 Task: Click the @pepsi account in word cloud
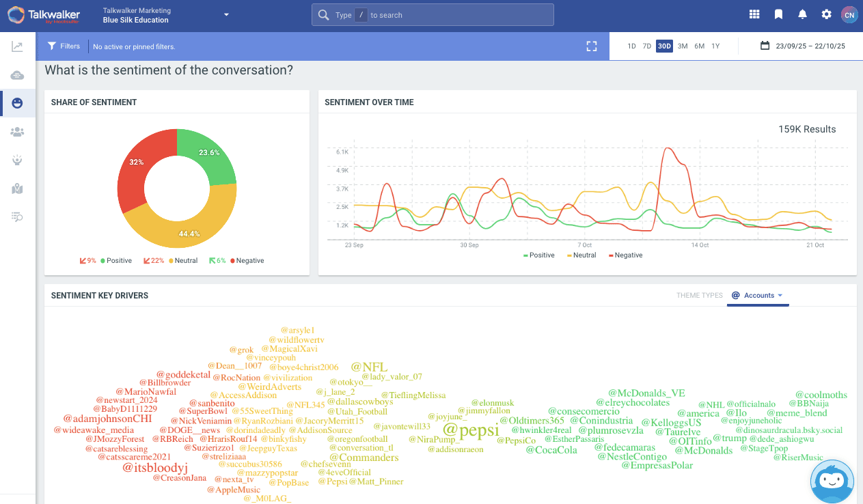[x=471, y=430]
